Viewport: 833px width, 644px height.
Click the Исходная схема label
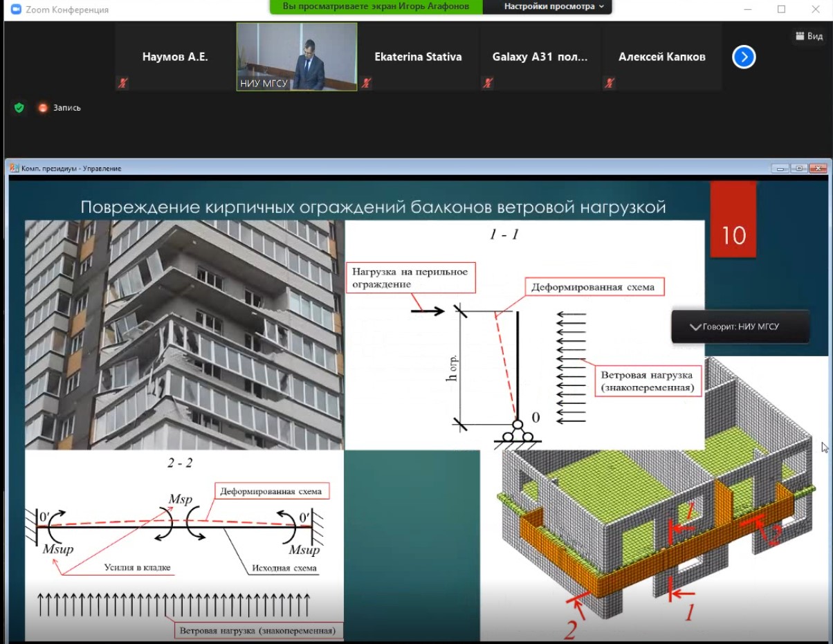coord(284,569)
